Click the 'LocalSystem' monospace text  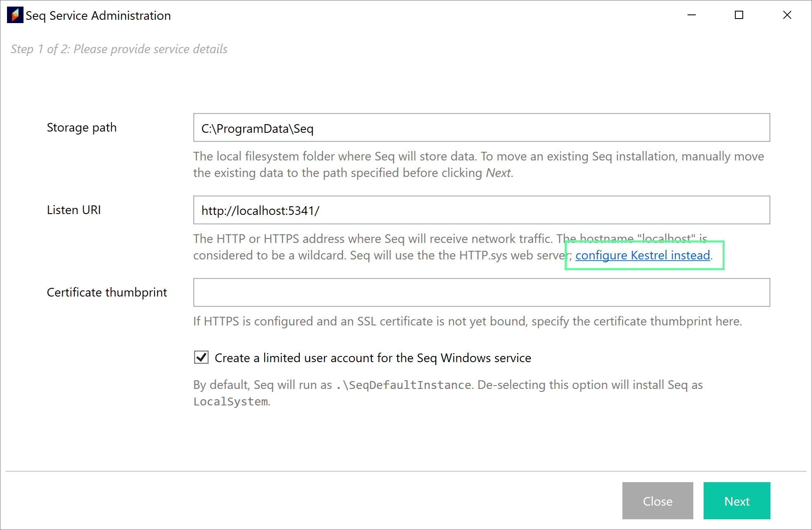[x=231, y=401]
